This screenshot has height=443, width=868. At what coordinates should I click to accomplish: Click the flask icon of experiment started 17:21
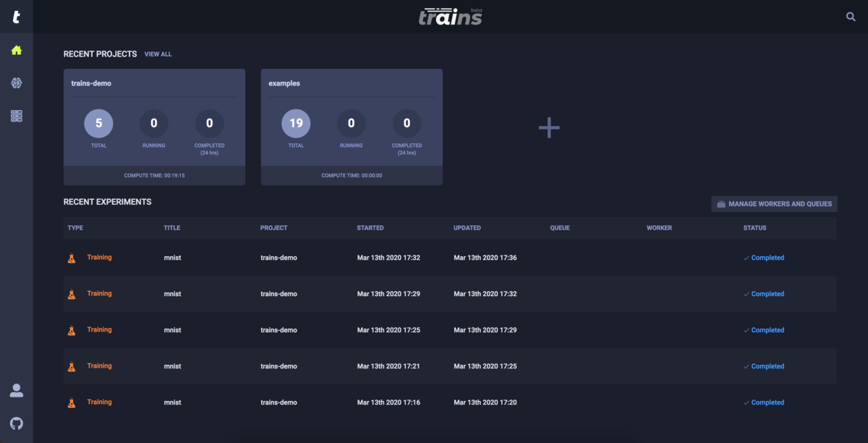72,366
